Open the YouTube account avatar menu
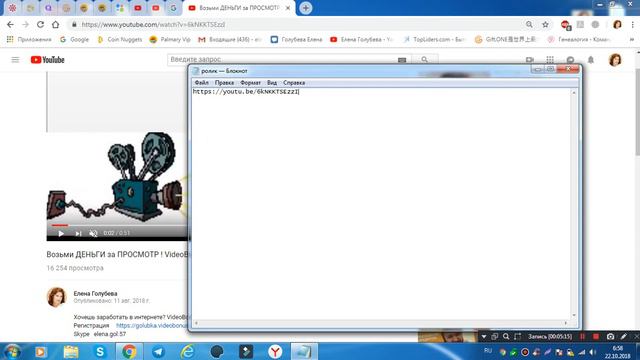 click(x=615, y=60)
